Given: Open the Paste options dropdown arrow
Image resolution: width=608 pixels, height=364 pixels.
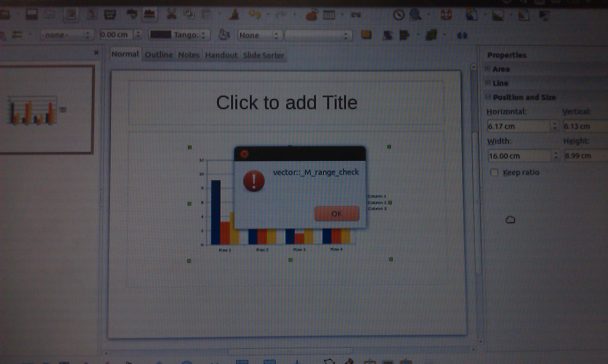Looking at the screenshot, I should pyautogui.click(x=220, y=14).
